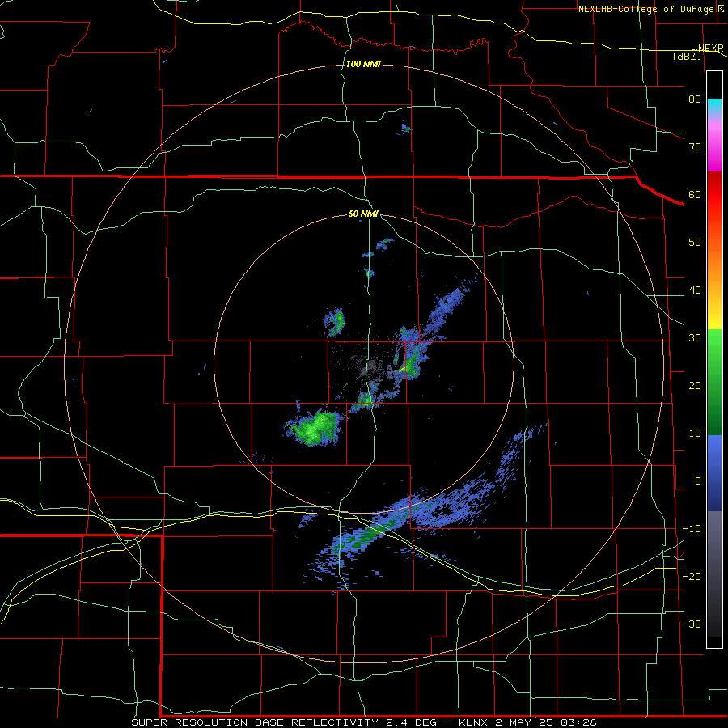Click the 40 value on dBZ scale
Image resolution: width=728 pixels, height=728 pixels.
(x=695, y=290)
